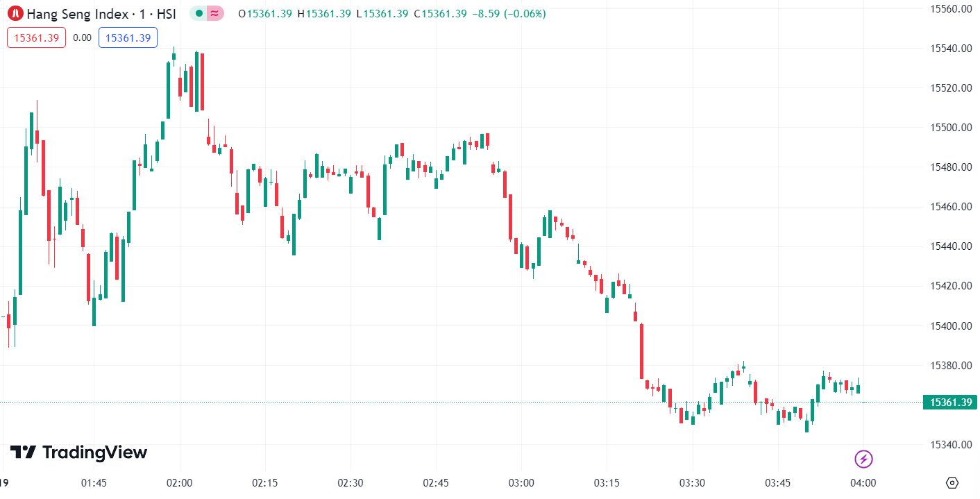Click the purple lightning bolt icon
The height and width of the screenshot is (499, 980).
tap(863, 459)
